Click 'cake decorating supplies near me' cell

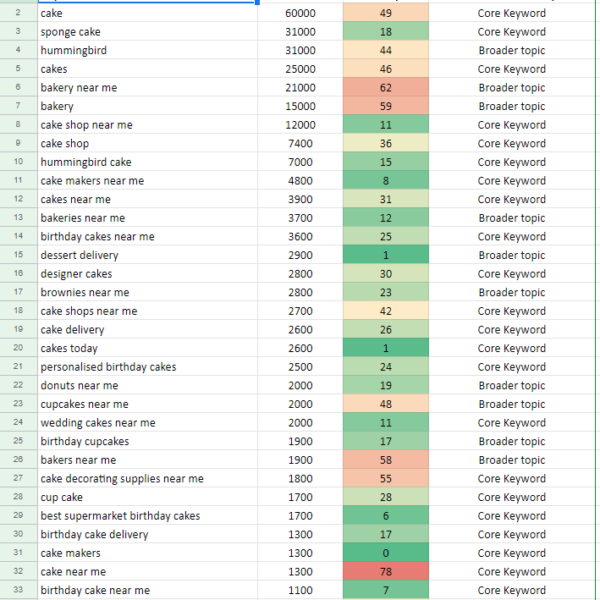pos(147,478)
